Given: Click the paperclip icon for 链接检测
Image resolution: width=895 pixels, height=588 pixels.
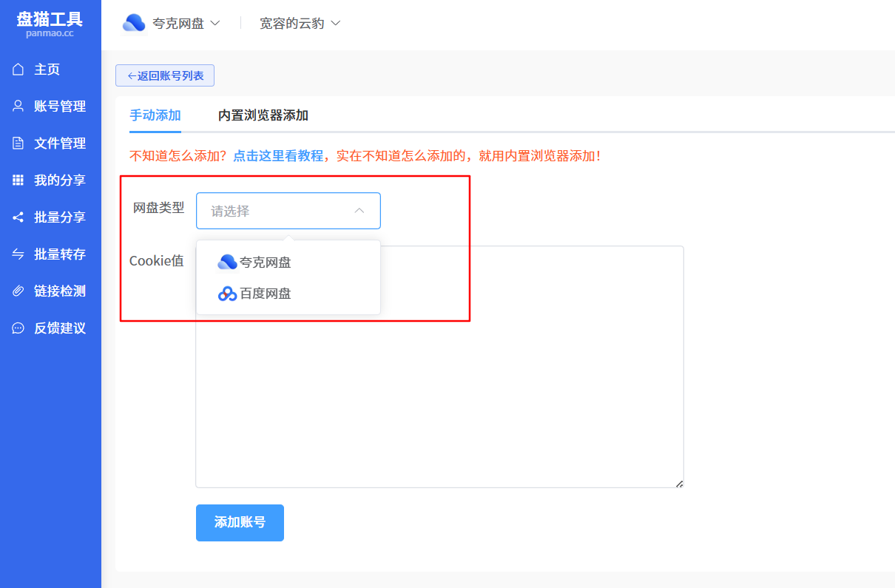Looking at the screenshot, I should (x=18, y=291).
